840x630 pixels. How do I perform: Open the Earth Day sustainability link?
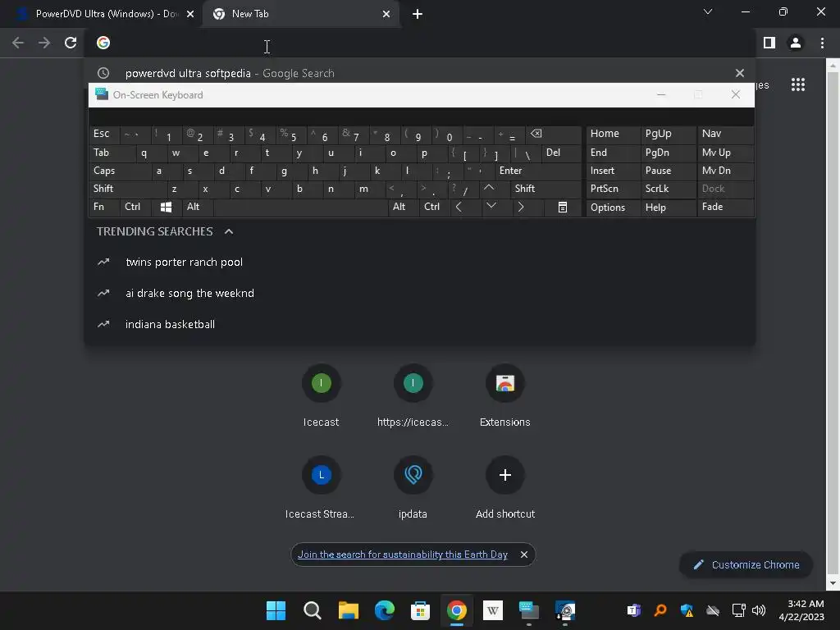point(402,555)
